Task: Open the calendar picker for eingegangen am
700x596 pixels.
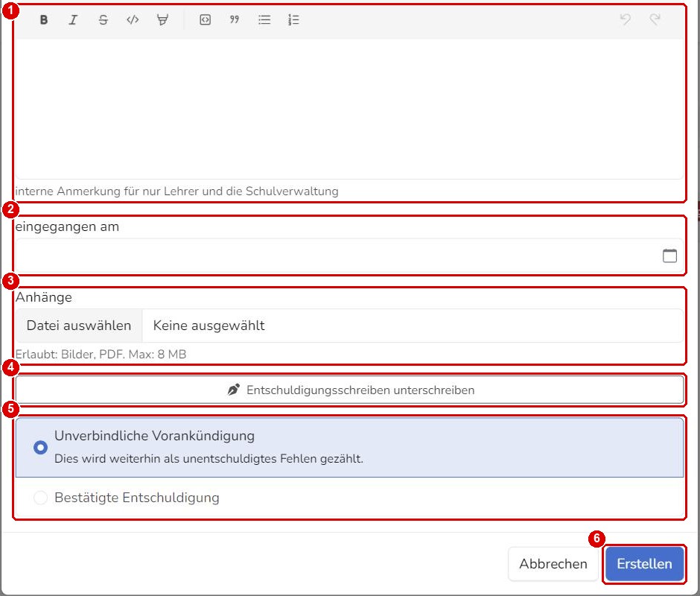Action: [669, 256]
